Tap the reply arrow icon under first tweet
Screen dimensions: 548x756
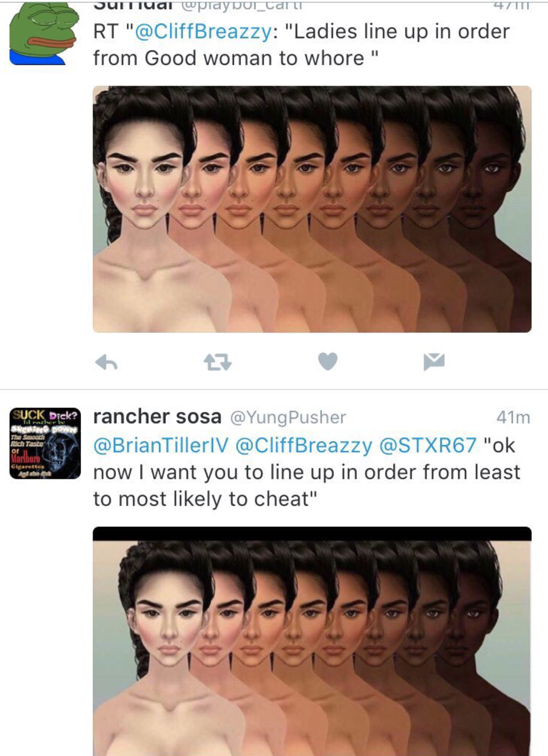(x=107, y=362)
